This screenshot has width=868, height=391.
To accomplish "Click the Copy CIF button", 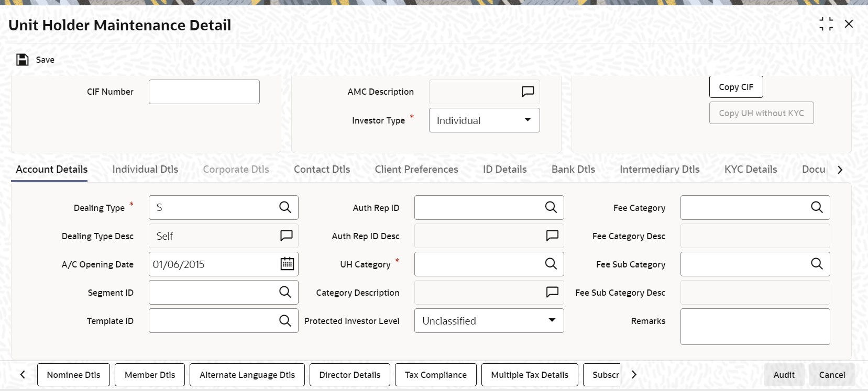I will pyautogui.click(x=736, y=87).
